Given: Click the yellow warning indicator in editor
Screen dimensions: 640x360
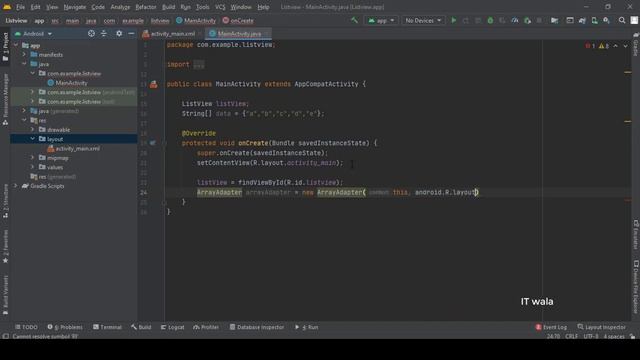Looking at the screenshot, I should tap(604, 46).
